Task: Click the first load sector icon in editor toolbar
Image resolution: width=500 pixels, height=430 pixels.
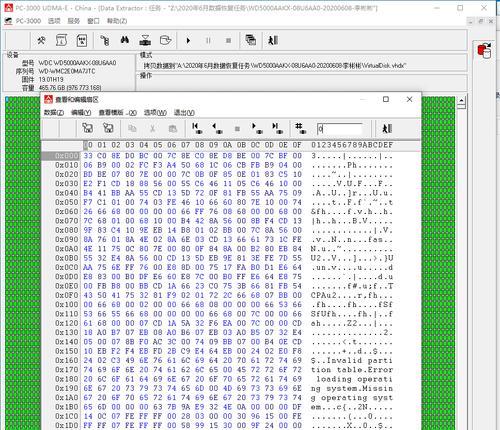Action: [87, 128]
